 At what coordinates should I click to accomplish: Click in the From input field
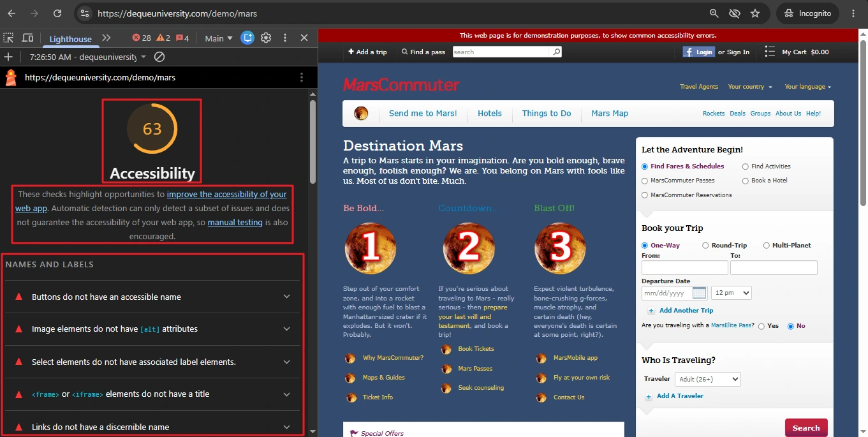(x=684, y=267)
